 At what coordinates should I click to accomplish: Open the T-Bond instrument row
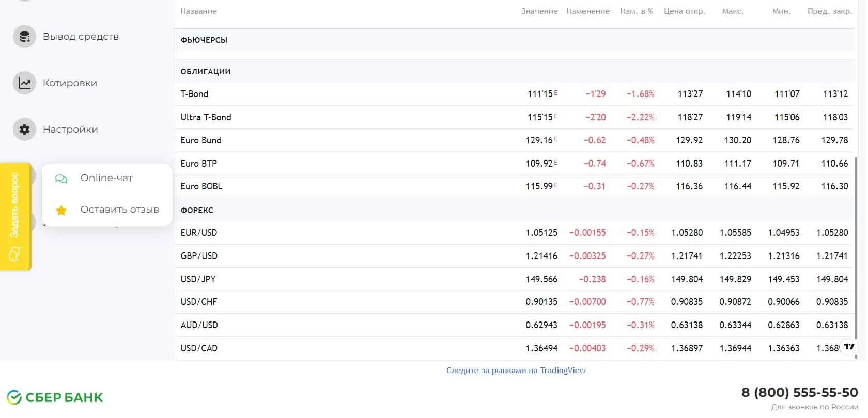(514, 94)
